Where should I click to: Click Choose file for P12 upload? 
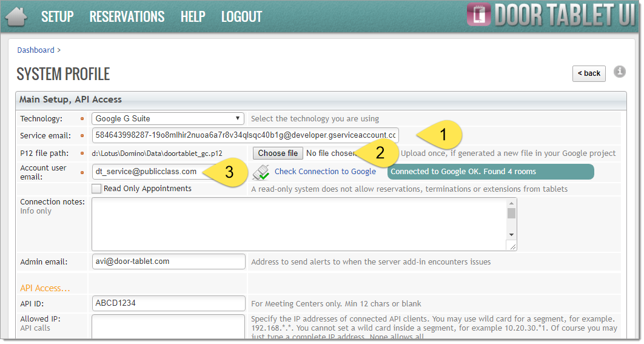pyautogui.click(x=278, y=153)
